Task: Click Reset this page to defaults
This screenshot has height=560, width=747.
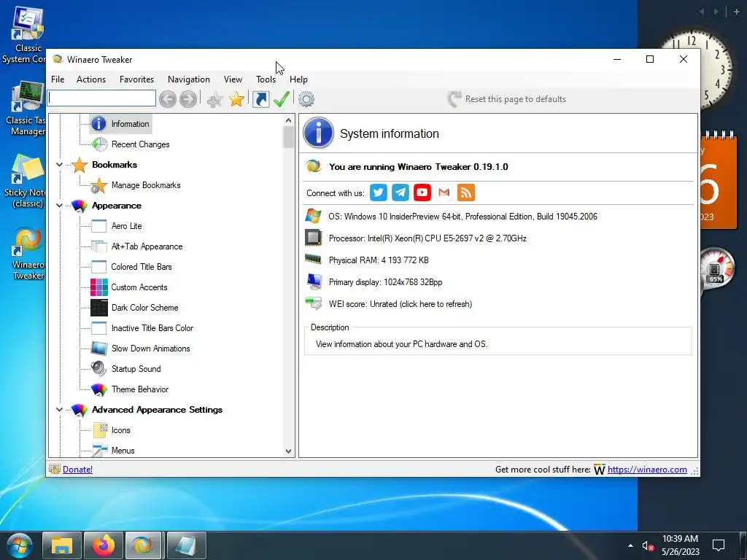Action: coord(507,99)
